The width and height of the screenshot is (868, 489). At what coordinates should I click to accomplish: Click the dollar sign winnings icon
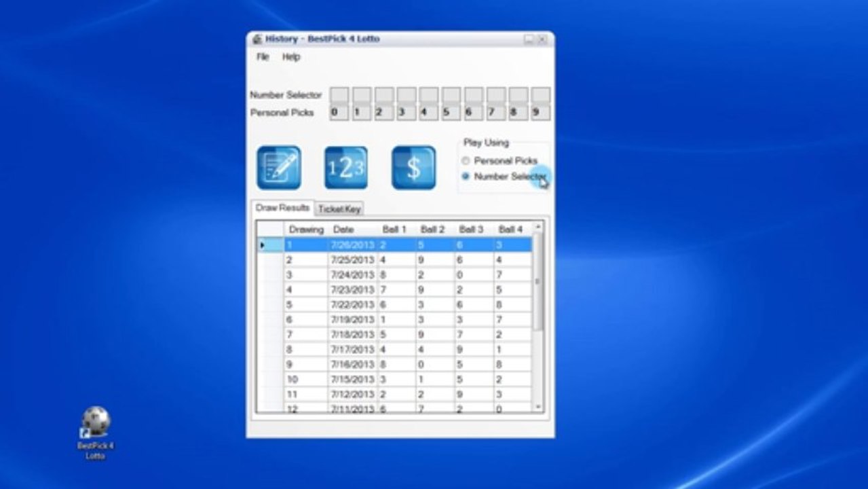414,168
